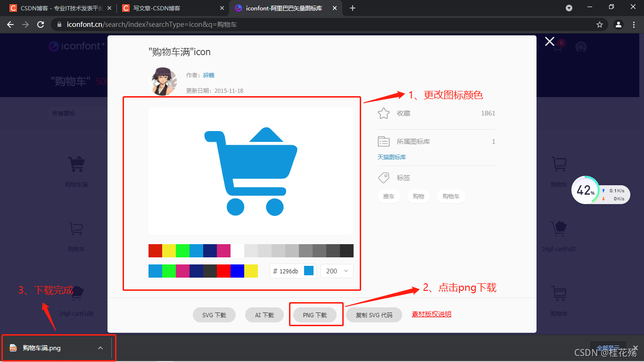Viewport: 644px width, 362px height.
Task: Close the 购物车满 icon detail dialog
Action: pyautogui.click(x=550, y=41)
